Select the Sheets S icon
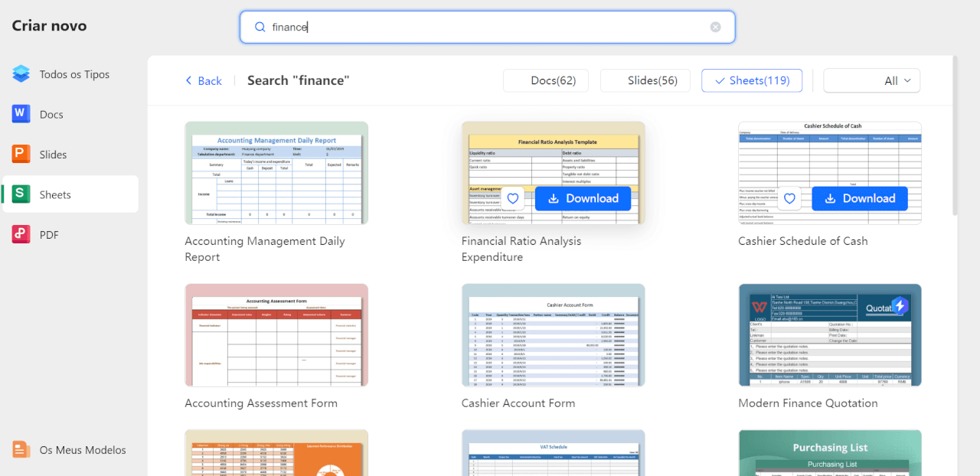This screenshot has height=476, width=980. click(21, 194)
